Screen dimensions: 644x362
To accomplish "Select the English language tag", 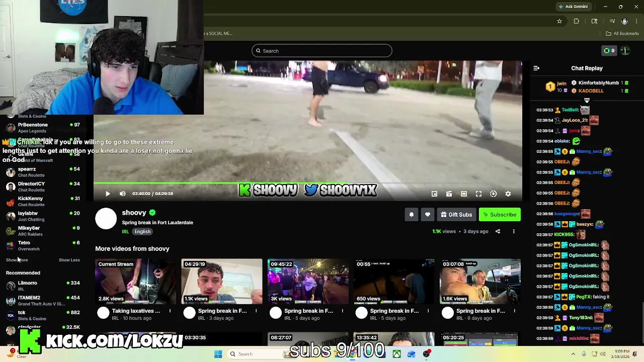I will point(142,232).
